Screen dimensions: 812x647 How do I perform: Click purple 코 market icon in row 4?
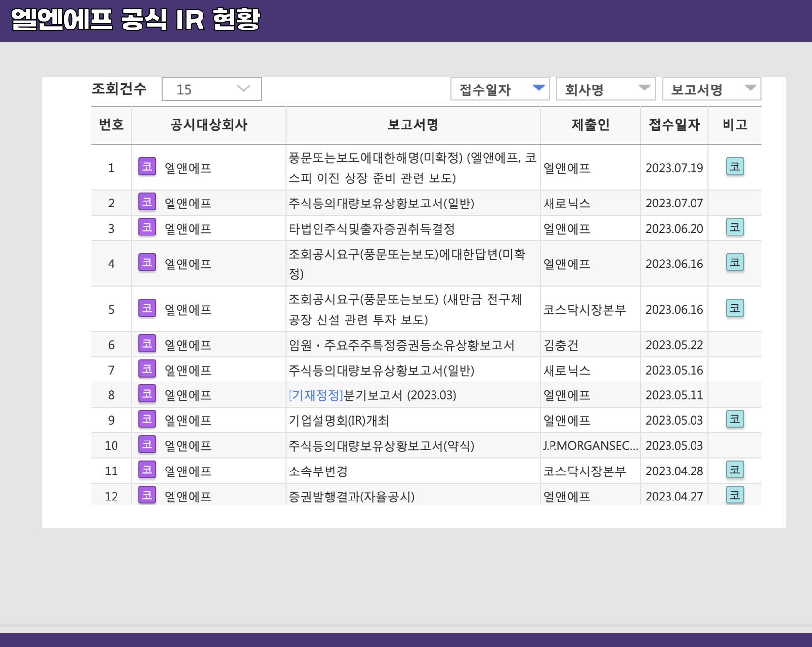[147, 263]
